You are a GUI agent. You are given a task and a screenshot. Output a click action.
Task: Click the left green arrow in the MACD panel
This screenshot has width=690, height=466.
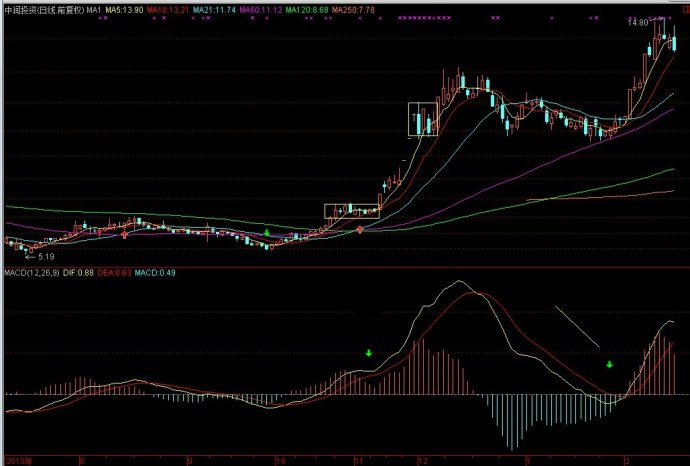tap(369, 353)
